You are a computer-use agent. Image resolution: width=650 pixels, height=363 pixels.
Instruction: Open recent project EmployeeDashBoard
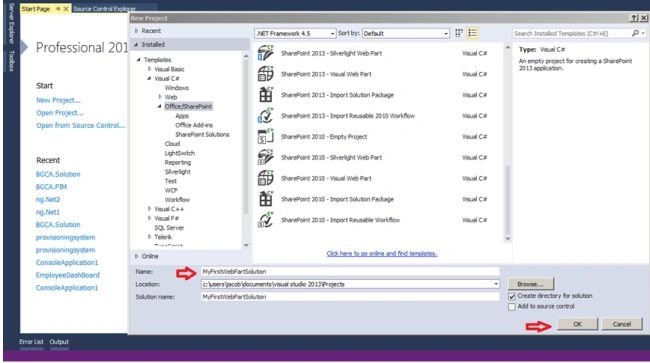pyautogui.click(x=68, y=275)
